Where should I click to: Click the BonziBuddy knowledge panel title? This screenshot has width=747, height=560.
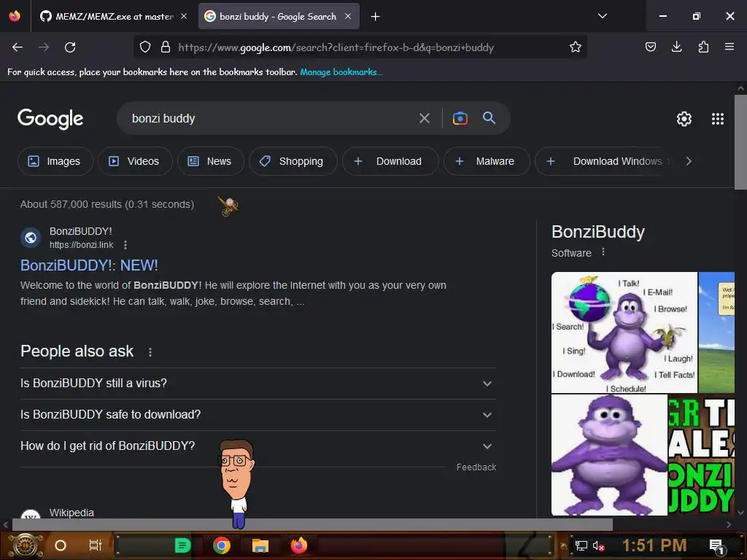click(598, 232)
